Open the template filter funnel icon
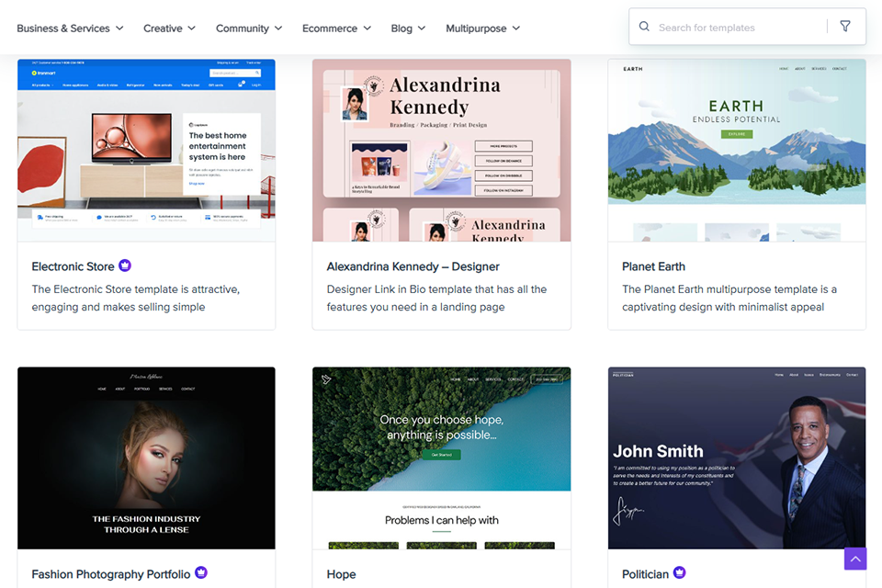882x588 pixels. (845, 26)
